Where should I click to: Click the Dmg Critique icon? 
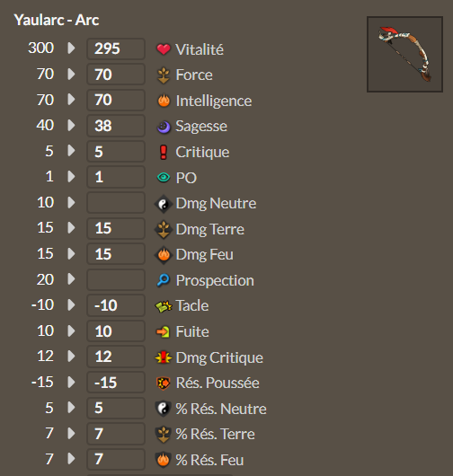164,357
